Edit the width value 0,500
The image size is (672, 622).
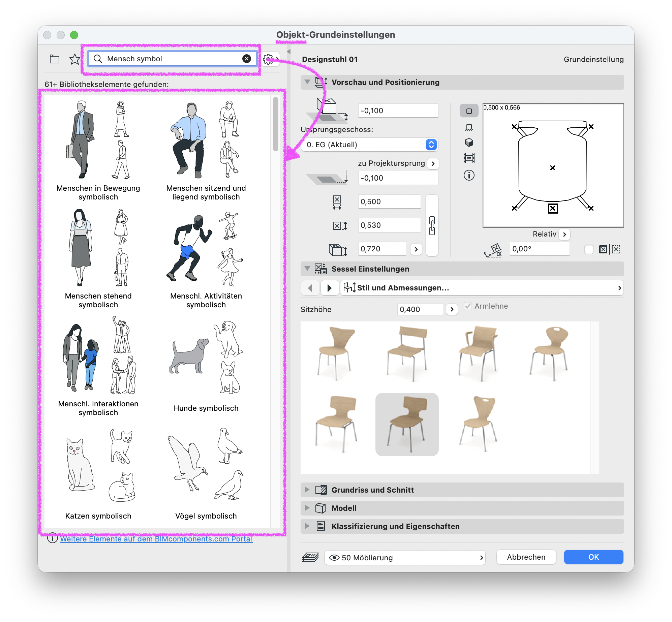click(389, 201)
